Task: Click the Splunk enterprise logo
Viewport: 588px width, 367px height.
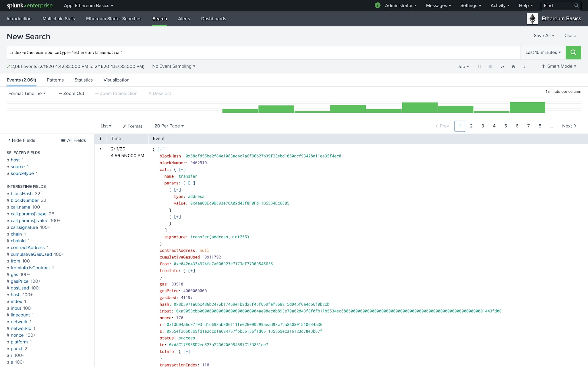Action: click(30, 5)
